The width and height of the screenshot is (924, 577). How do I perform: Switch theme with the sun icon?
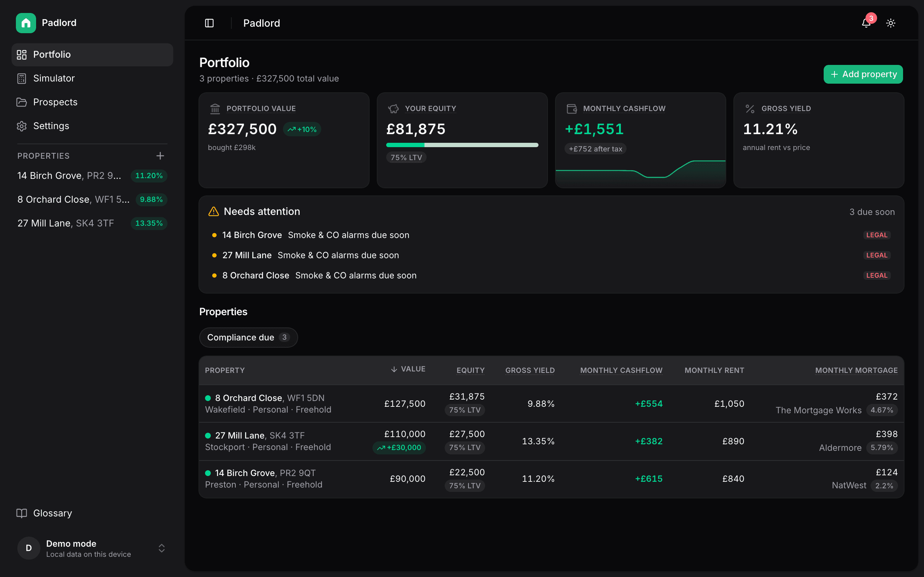click(891, 23)
